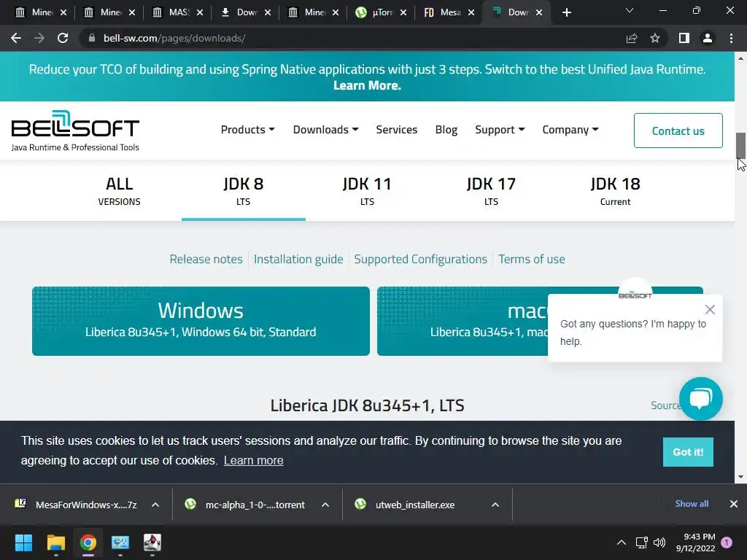Open the Installation guide link
Image resolution: width=747 pixels, height=560 pixels.
click(x=298, y=259)
